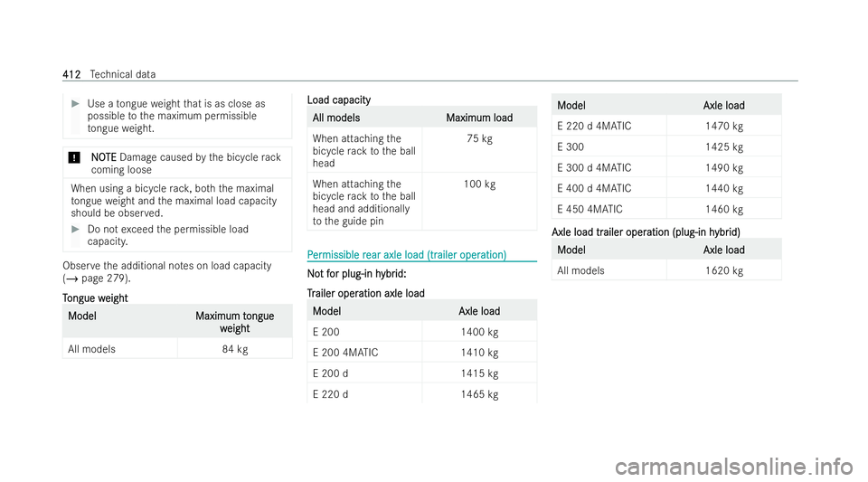Screen dimensions: 868x482
Task: Select the 'E 200 4MATIC' table row
Action: pos(422,353)
